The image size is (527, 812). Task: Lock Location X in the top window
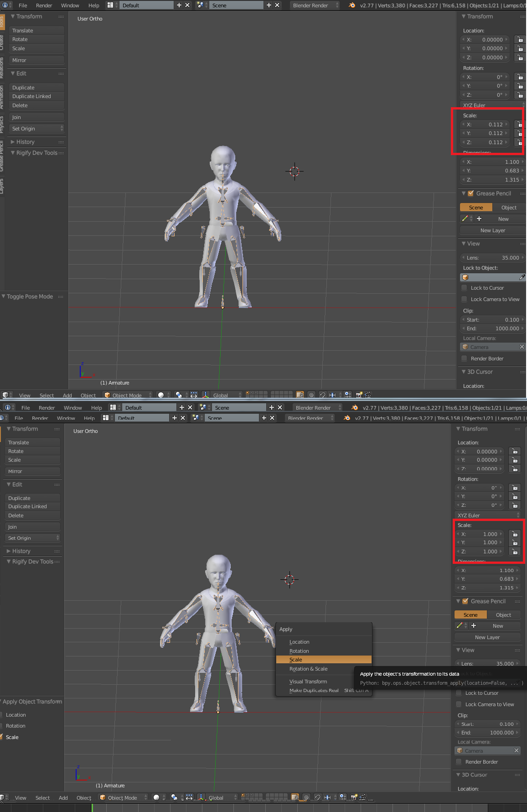pos(520,40)
